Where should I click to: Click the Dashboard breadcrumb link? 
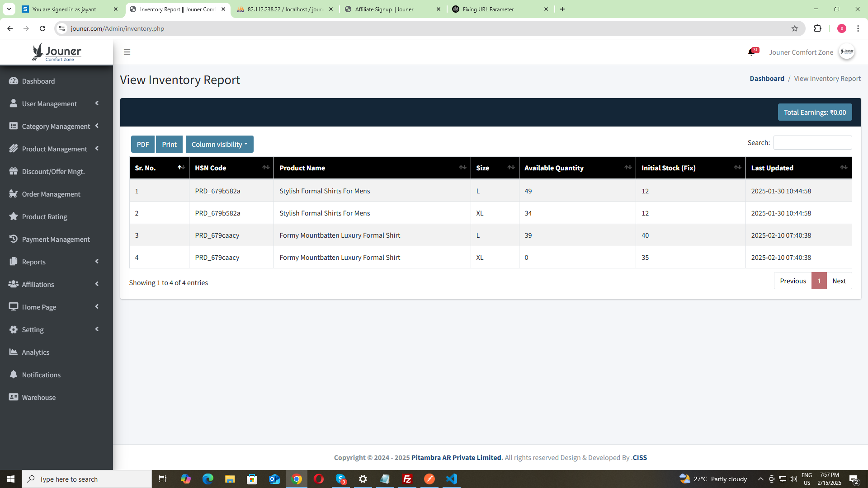tap(767, 79)
